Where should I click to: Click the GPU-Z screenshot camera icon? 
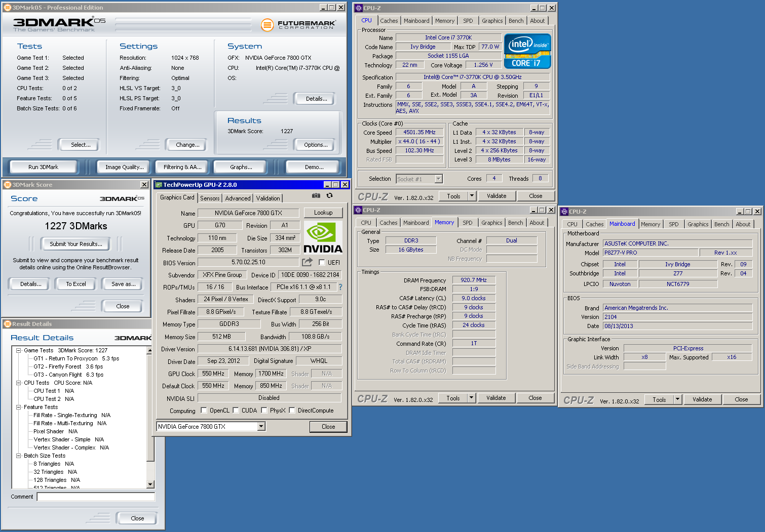point(316,196)
